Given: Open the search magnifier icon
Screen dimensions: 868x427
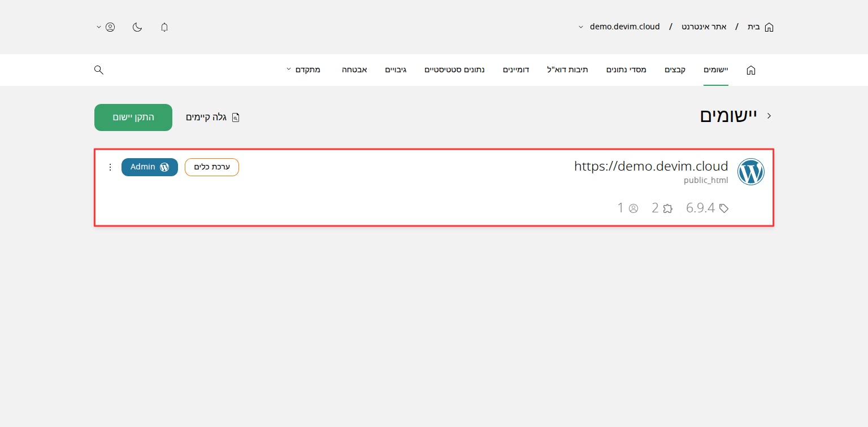Looking at the screenshot, I should tap(98, 69).
